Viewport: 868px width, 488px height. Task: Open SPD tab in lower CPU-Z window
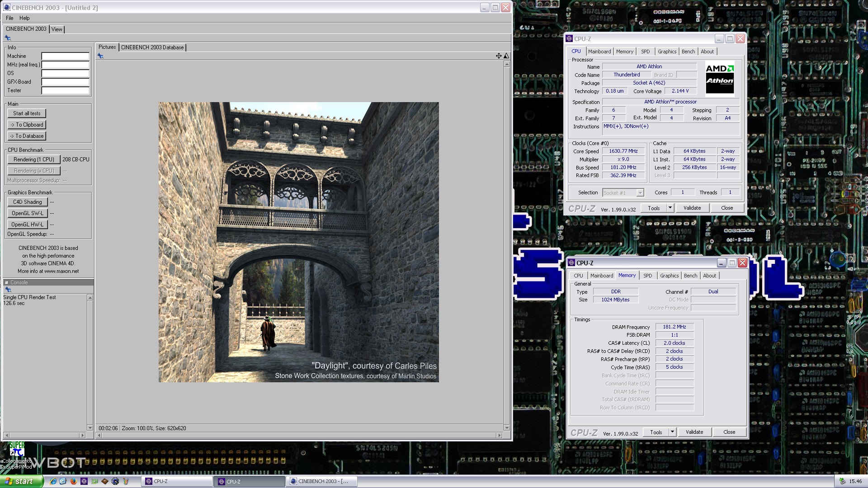pyautogui.click(x=648, y=276)
